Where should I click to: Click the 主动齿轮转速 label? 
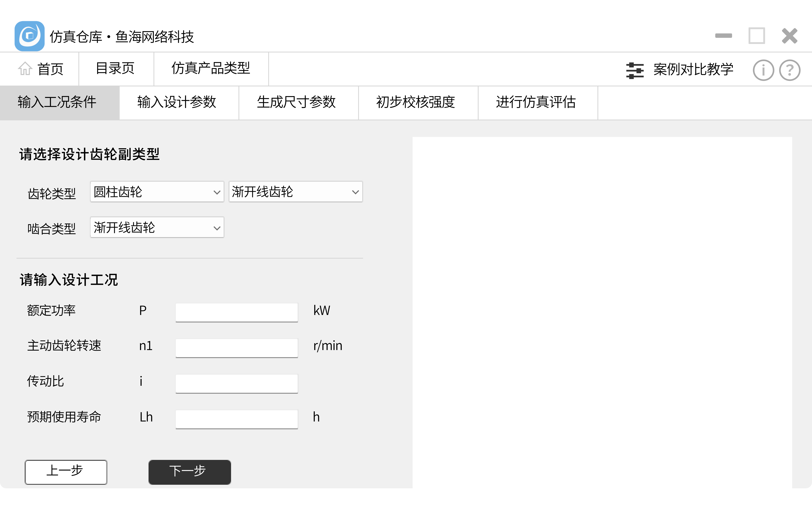(64, 346)
